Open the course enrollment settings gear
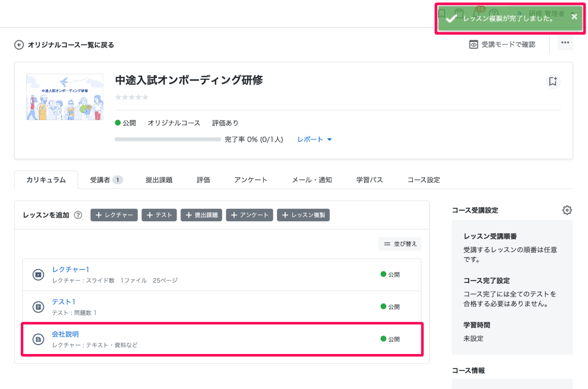Viewport: 588px width, 389px height. coord(567,210)
